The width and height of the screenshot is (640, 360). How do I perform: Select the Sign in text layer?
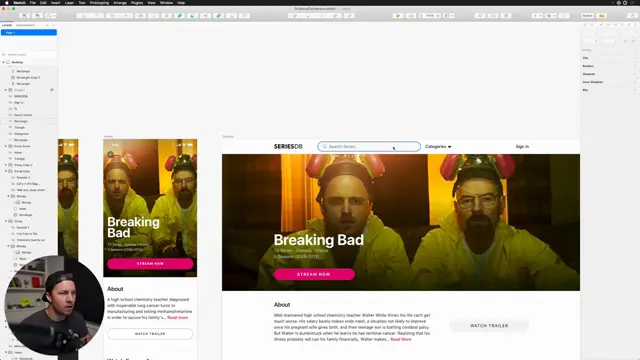[x=19, y=102]
